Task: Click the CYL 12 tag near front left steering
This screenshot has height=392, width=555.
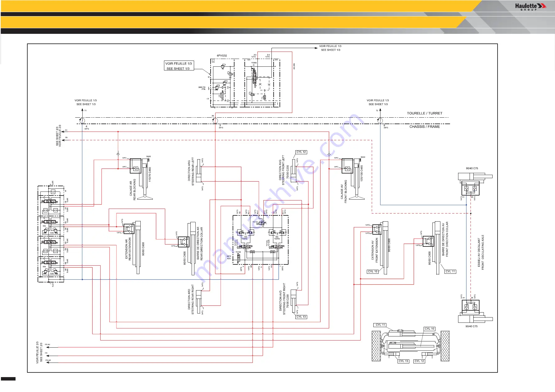Action: [301, 152]
